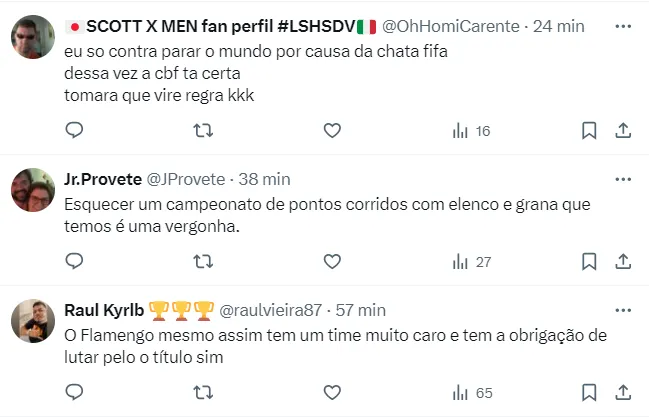
Task: Repost Raul Kyrlb's Flamengo tweet
Action: [203, 393]
